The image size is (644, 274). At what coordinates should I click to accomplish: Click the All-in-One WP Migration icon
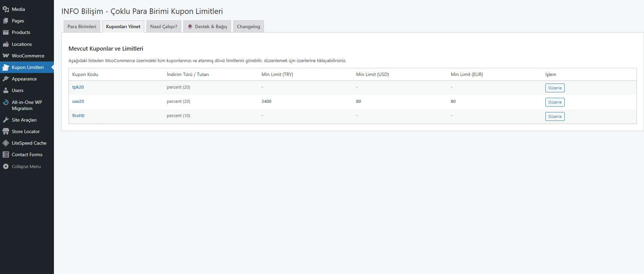pos(6,102)
